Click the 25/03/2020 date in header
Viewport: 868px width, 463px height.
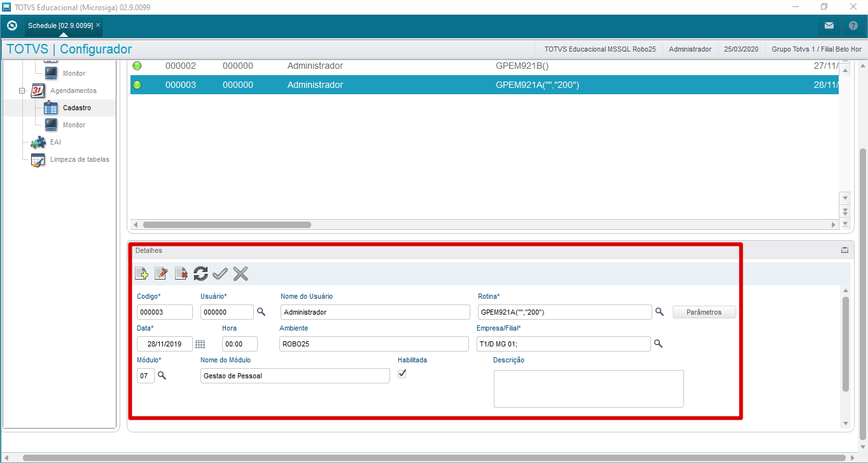[x=741, y=49]
